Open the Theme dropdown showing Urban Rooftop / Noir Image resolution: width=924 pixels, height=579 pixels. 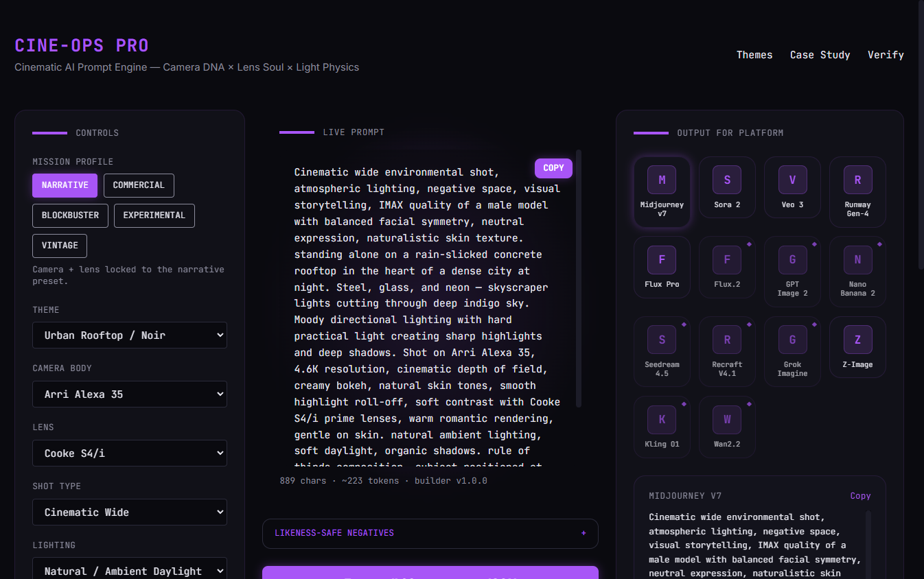130,335
